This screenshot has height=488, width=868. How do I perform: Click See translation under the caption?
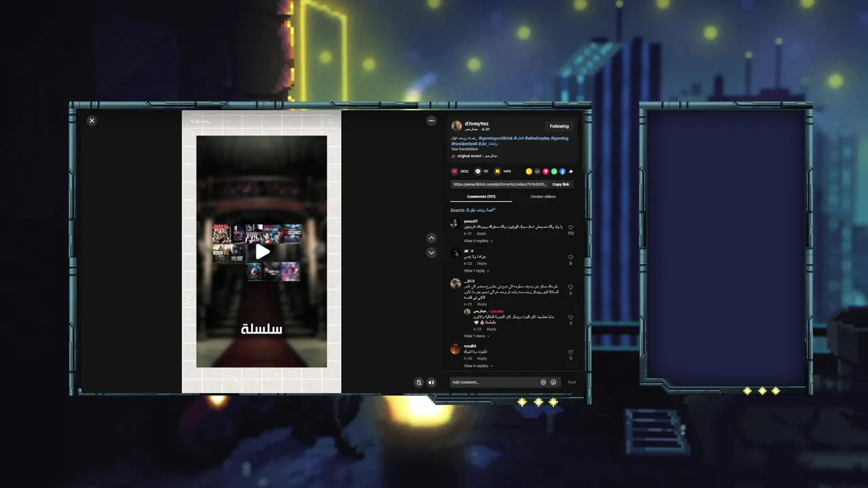pos(465,149)
